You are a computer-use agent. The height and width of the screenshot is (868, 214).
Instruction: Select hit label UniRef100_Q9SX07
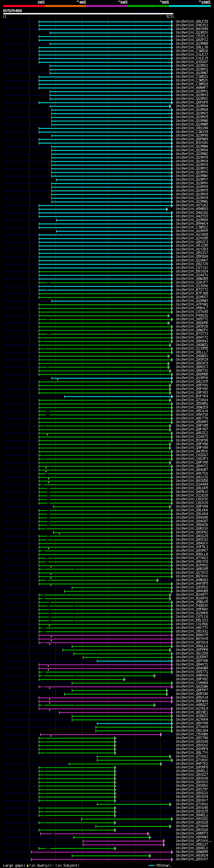click(x=192, y=859)
